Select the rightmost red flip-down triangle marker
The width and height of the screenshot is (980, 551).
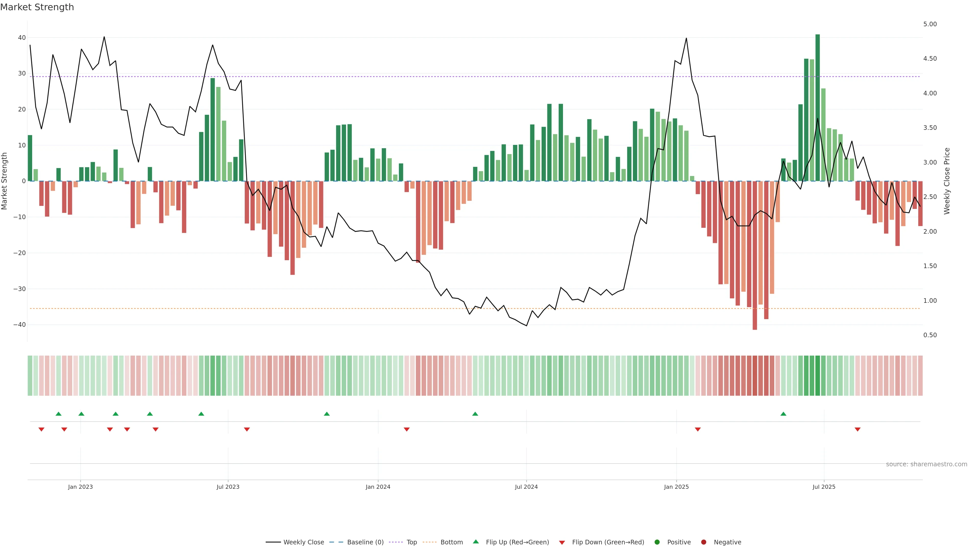point(857,429)
